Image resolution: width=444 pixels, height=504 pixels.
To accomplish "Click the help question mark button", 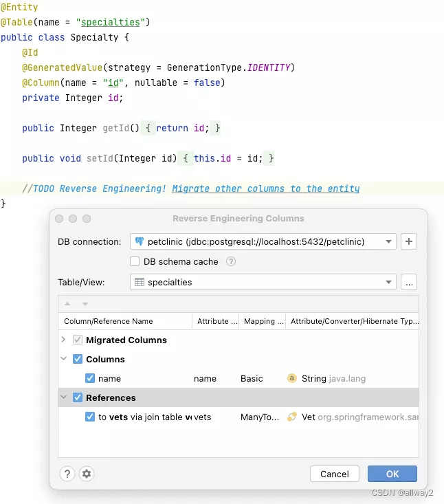I will click(67, 473).
